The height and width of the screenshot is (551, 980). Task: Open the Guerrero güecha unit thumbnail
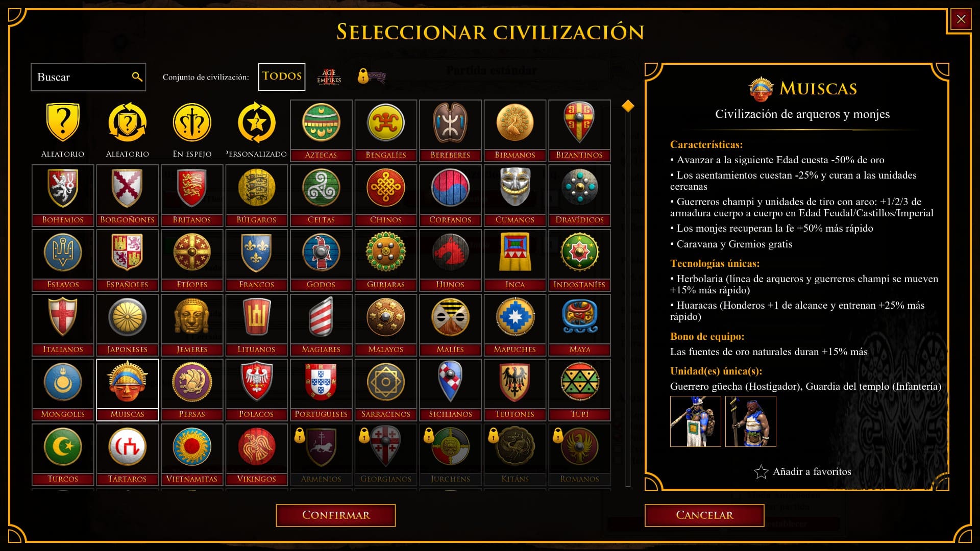coord(696,421)
